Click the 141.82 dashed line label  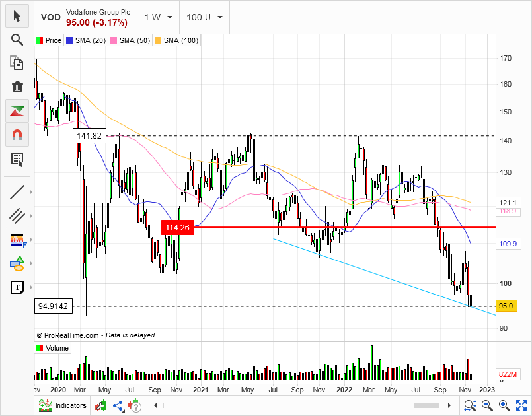[x=90, y=136]
